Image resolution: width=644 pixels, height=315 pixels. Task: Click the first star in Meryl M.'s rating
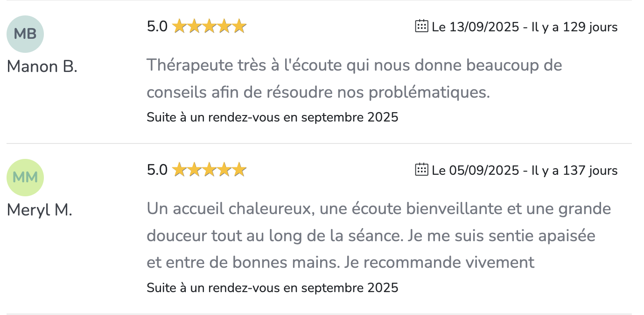(180, 170)
